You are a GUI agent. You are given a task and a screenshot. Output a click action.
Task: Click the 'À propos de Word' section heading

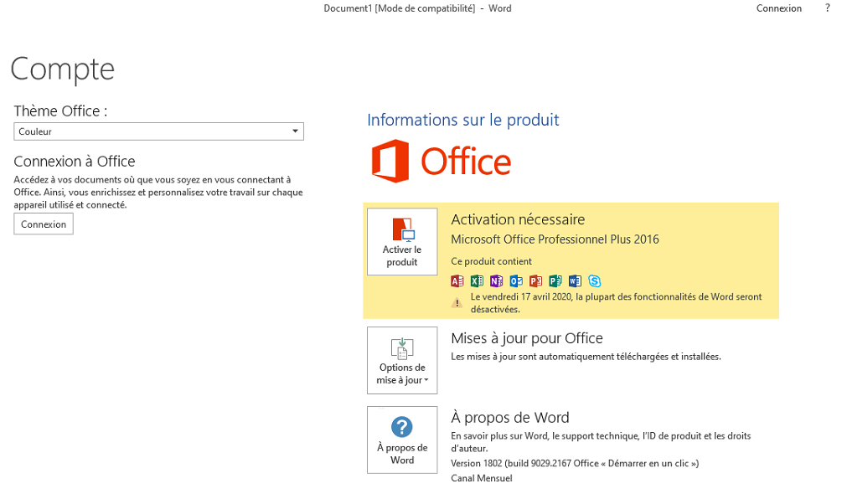510,418
